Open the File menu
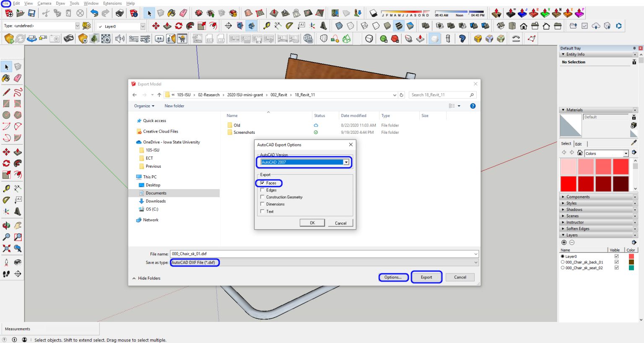The height and width of the screenshot is (343, 644). pyautogui.click(x=5, y=3)
